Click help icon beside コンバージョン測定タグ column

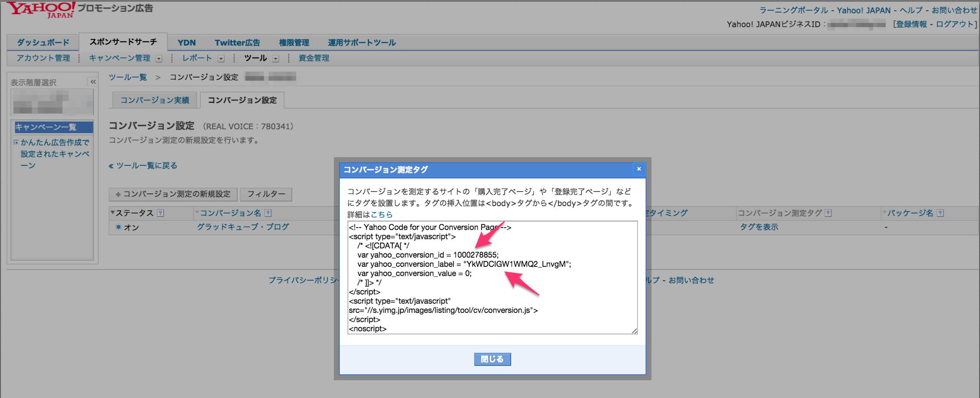tap(828, 213)
